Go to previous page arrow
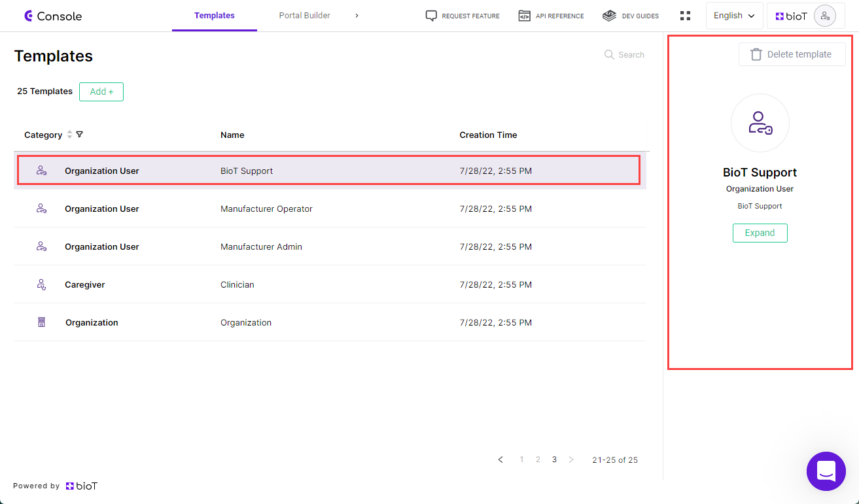Image resolution: width=859 pixels, height=504 pixels. coord(501,460)
